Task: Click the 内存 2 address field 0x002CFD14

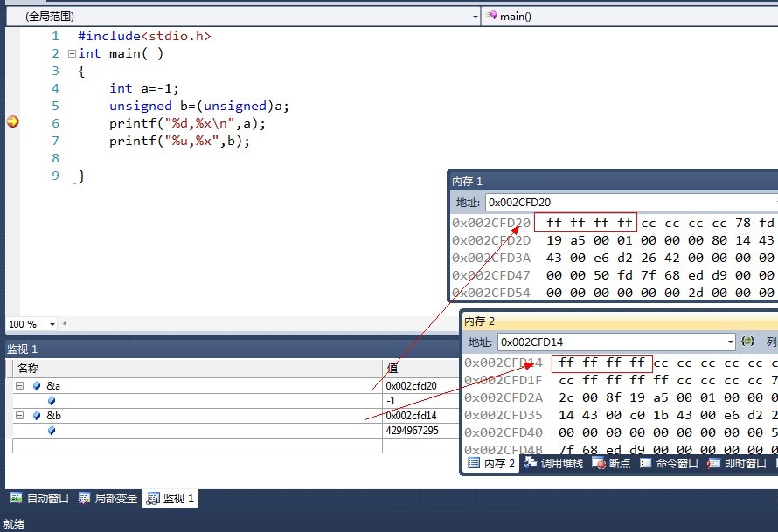Action: click(617, 342)
